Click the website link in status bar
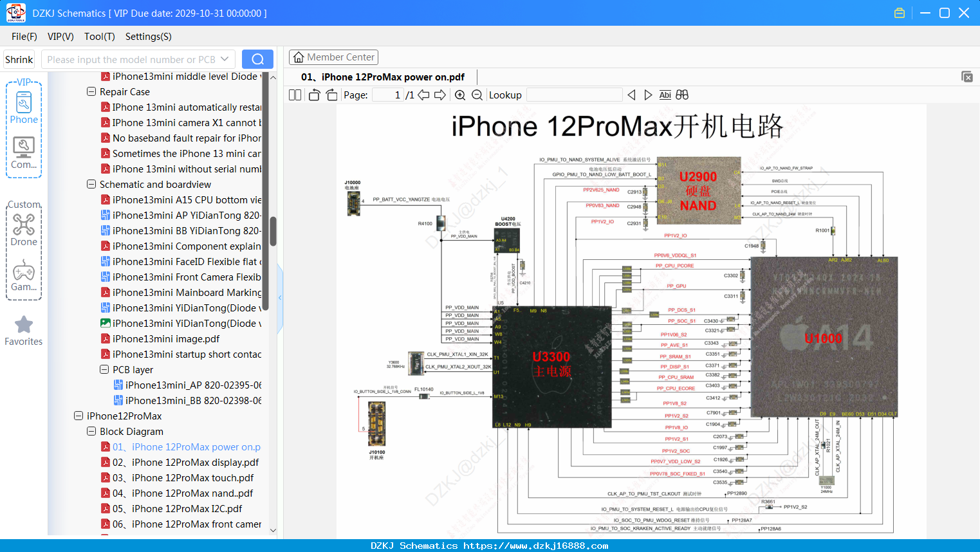Image resolution: width=980 pixels, height=552 pixels. pyautogui.click(x=536, y=546)
